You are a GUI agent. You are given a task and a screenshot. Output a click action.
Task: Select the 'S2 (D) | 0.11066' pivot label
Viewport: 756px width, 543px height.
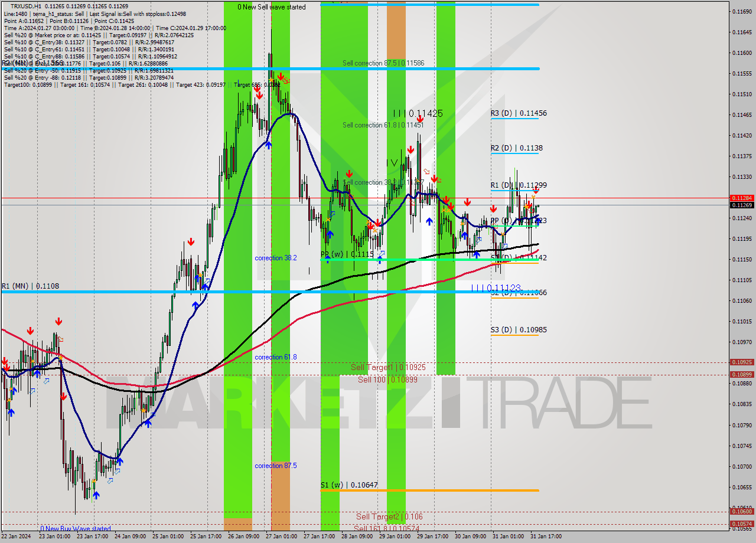click(519, 293)
